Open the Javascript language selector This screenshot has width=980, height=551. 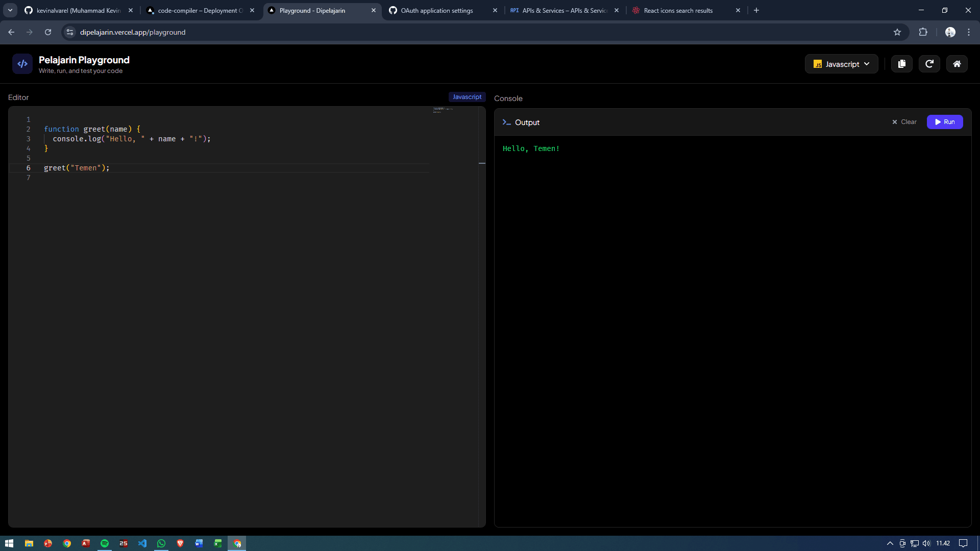[841, 63]
